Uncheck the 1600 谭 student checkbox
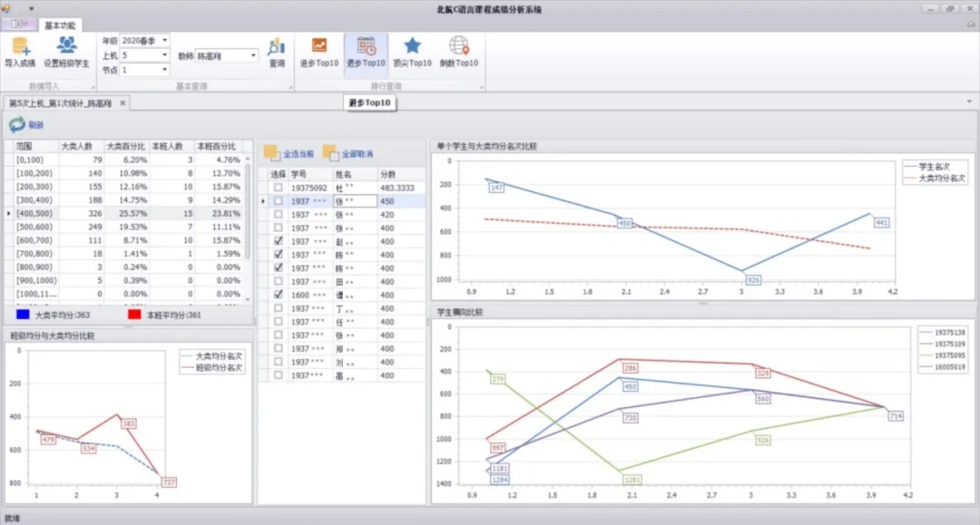980x525 pixels. (278, 295)
